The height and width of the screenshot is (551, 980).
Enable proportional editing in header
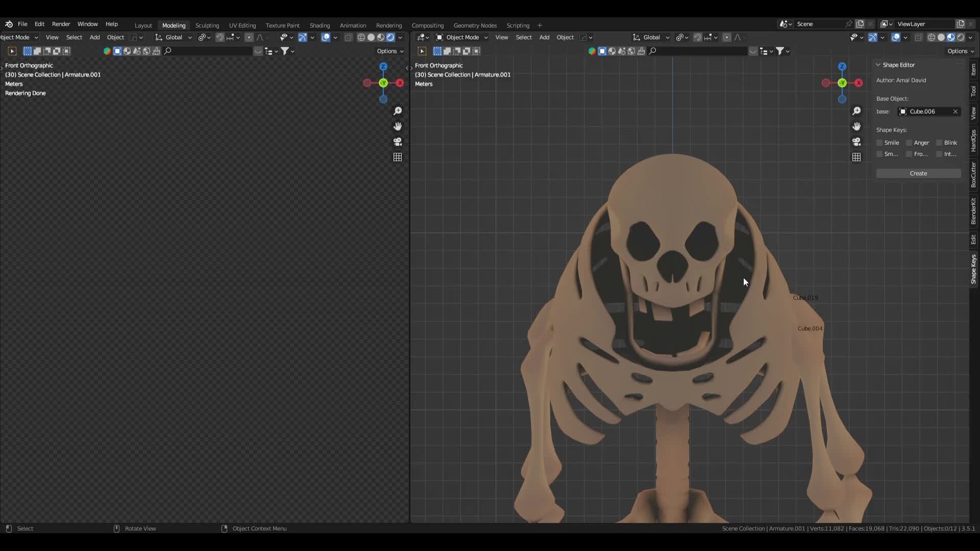(x=727, y=37)
